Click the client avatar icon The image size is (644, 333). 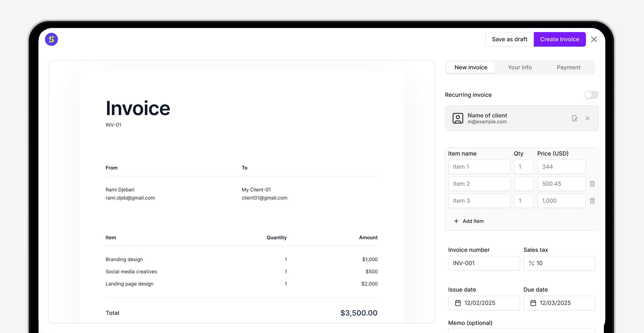458,118
